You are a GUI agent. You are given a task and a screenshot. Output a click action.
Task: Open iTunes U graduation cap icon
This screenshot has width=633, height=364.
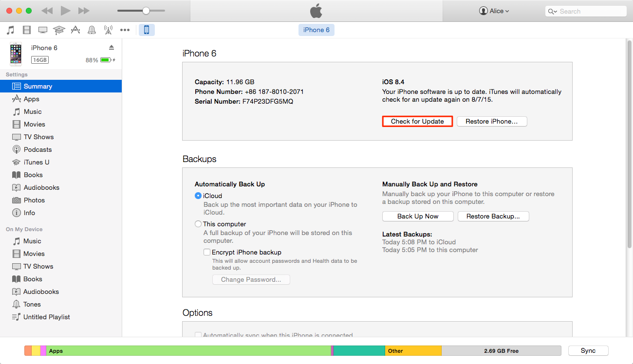click(x=59, y=30)
